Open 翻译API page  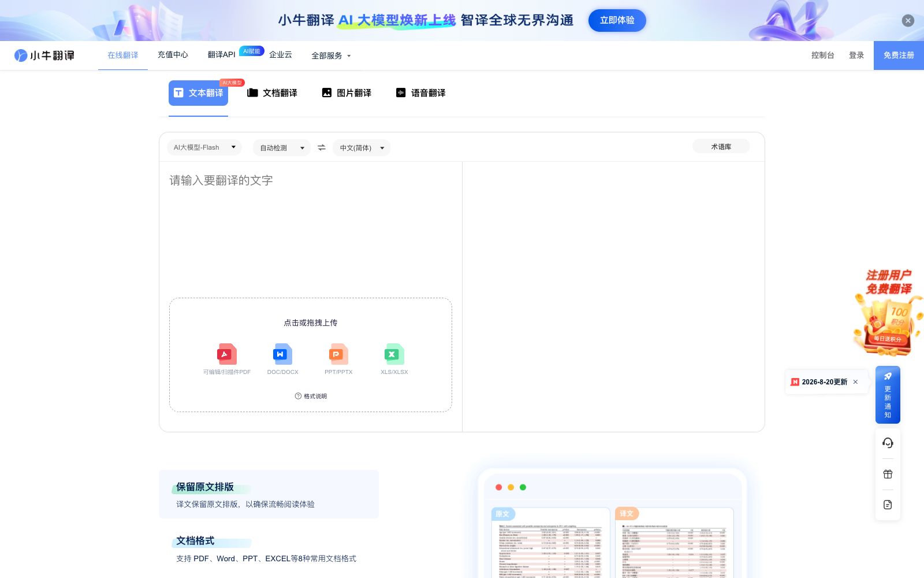coord(221,55)
